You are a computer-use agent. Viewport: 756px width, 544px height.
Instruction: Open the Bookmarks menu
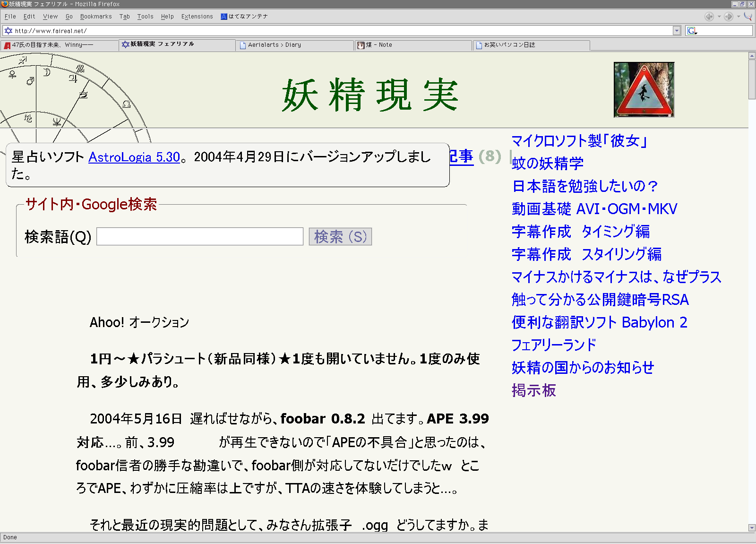[x=96, y=17]
